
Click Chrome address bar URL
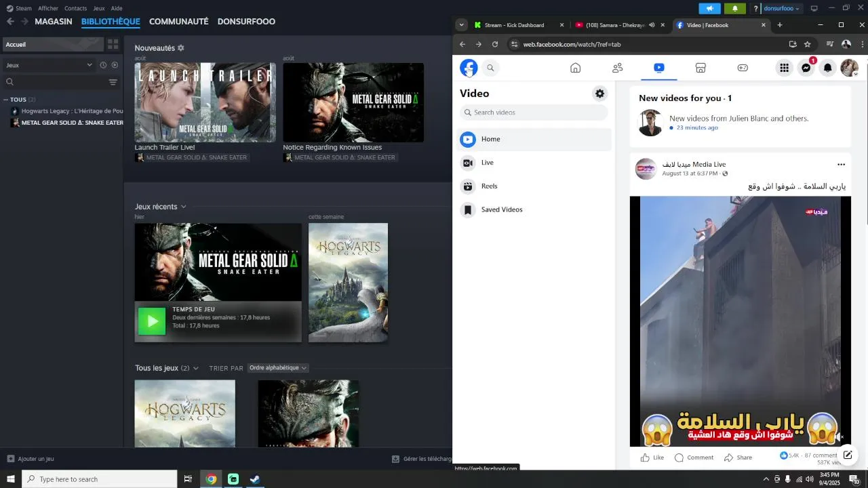(x=572, y=44)
